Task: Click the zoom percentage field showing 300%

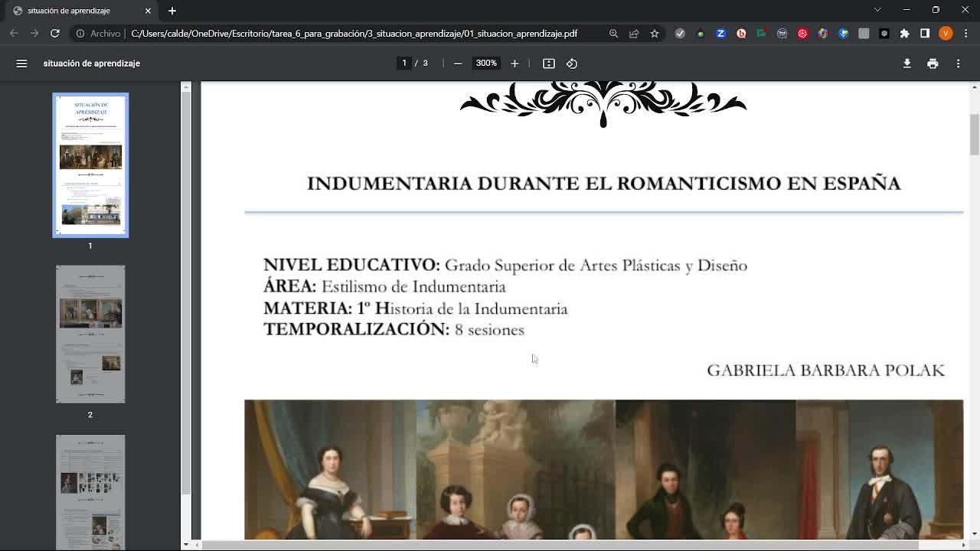Action: [x=486, y=64]
